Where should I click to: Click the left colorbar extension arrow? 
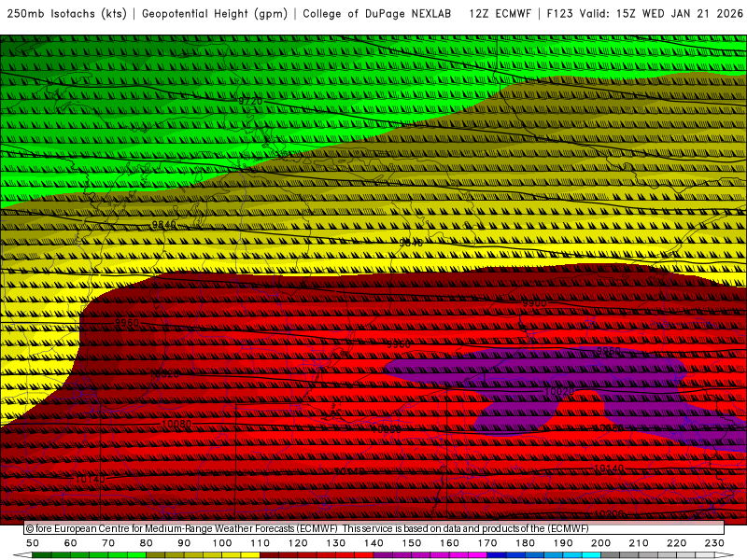click(x=22, y=555)
